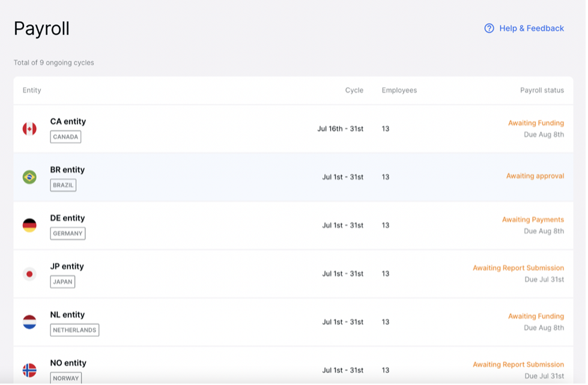
Task: Open the Help & Feedback link
Action: [x=532, y=28]
